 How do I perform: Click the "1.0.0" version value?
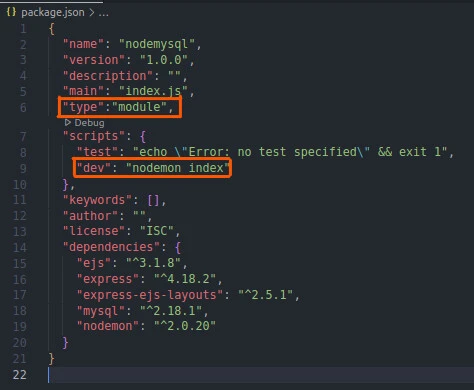pyautogui.click(x=164, y=60)
